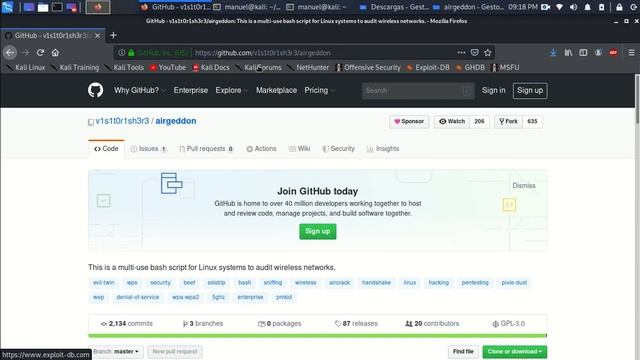The height and width of the screenshot is (360, 640).
Task: Open the Exploit-DB bookmark
Action: tap(428, 67)
